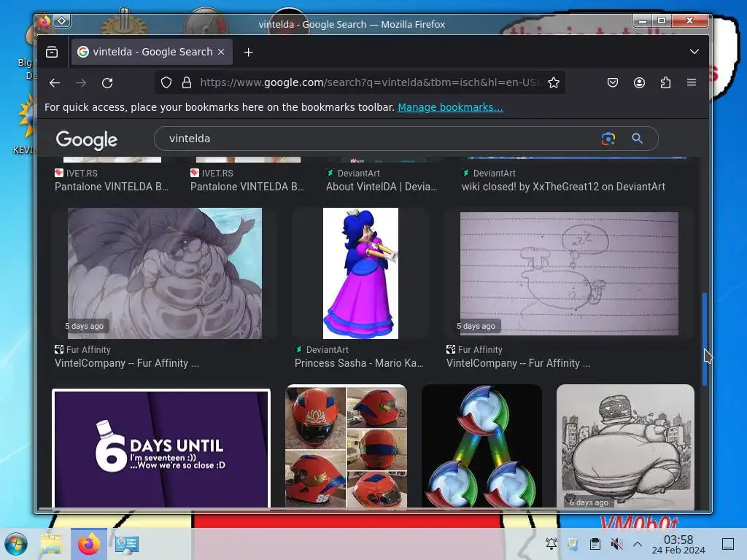Submit search with magnifier icon
The width and height of the screenshot is (747, 560).
637,139
